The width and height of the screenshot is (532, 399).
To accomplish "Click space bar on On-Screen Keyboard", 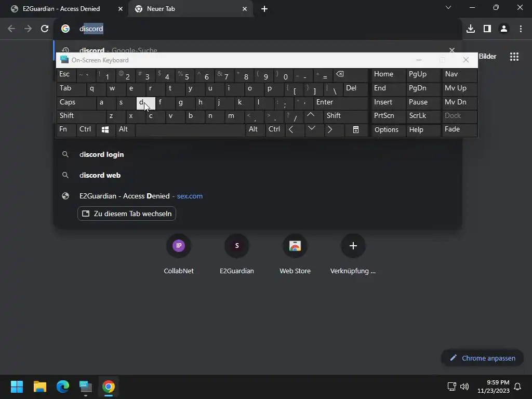I will point(190,129).
